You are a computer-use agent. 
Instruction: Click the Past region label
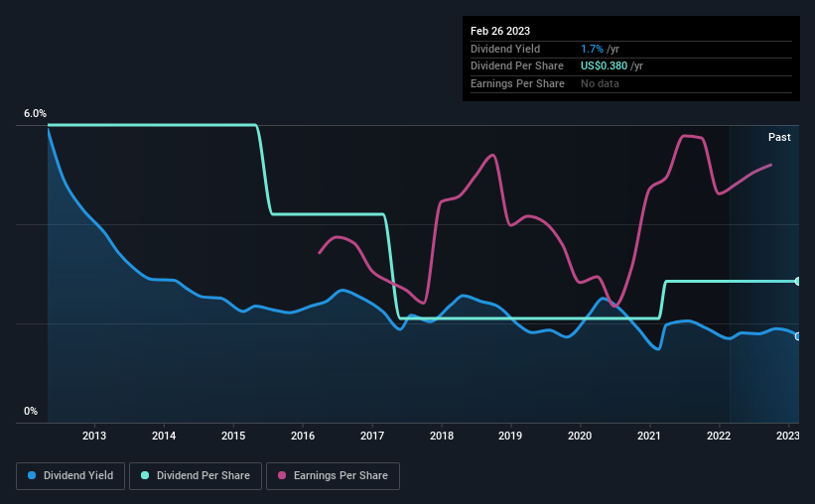pyautogui.click(x=779, y=137)
